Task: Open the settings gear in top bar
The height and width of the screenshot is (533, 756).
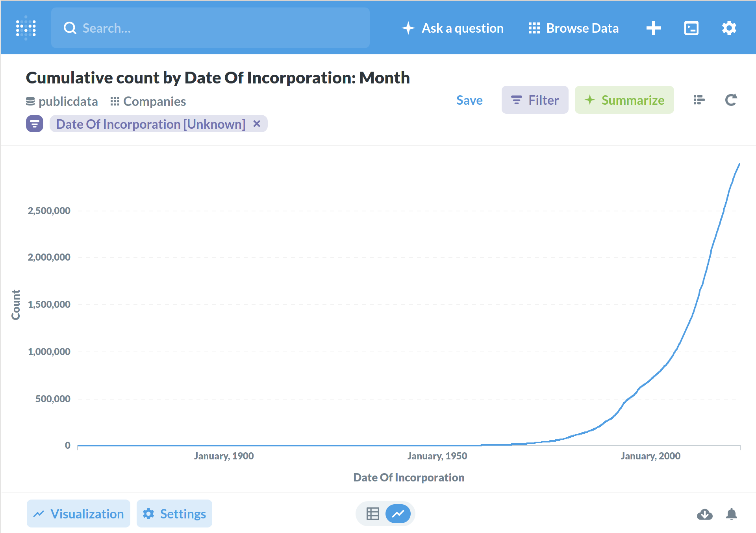Action: coord(729,28)
